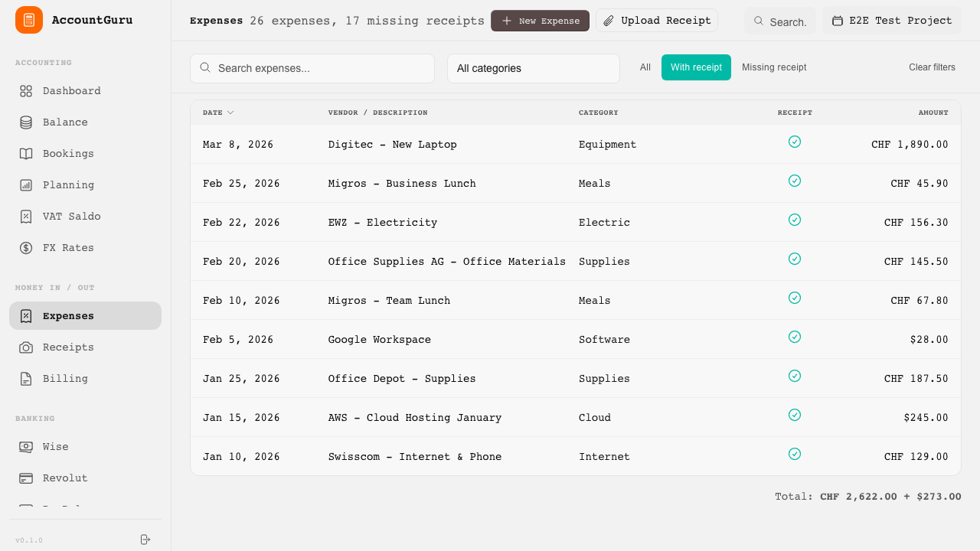Open the Balance page icon
Screen dimensions: 980x551
26,122
